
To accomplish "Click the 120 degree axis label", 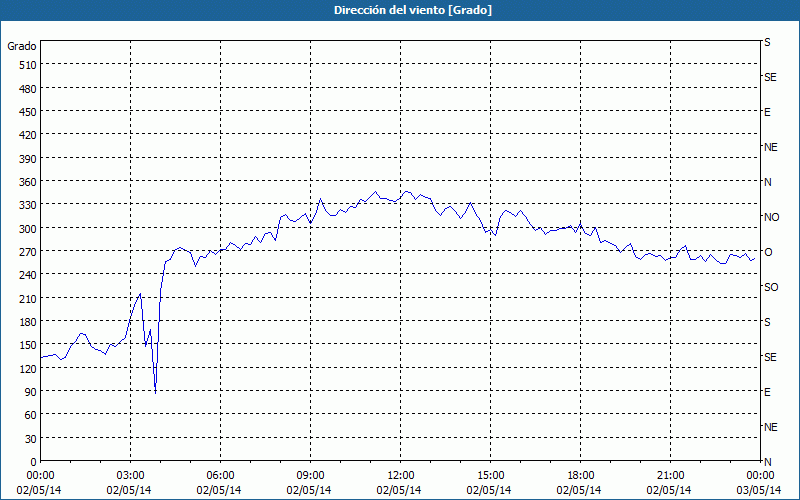I will click(x=29, y=368).
